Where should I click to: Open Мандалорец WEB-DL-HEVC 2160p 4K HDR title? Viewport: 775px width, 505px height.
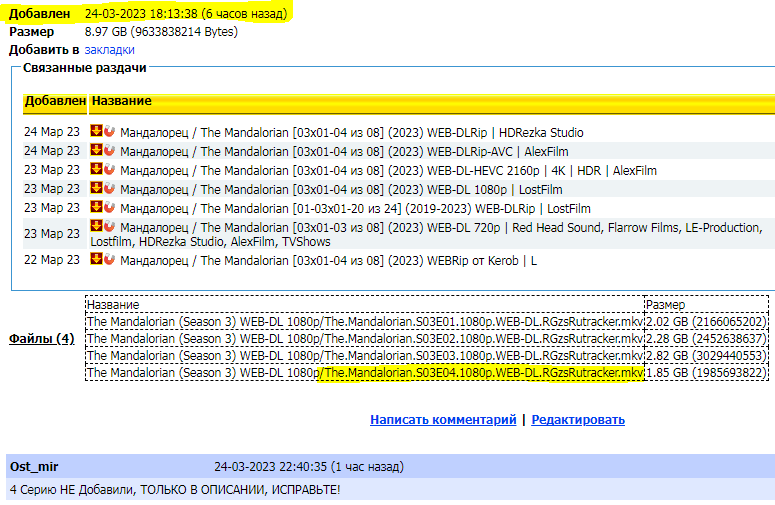coord(388,170)
